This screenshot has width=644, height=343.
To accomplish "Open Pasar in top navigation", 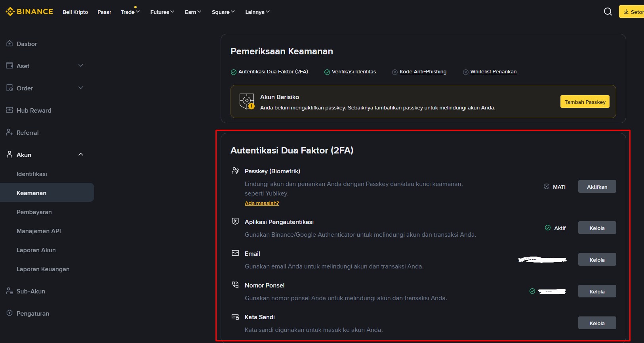I will pos(105,12).
